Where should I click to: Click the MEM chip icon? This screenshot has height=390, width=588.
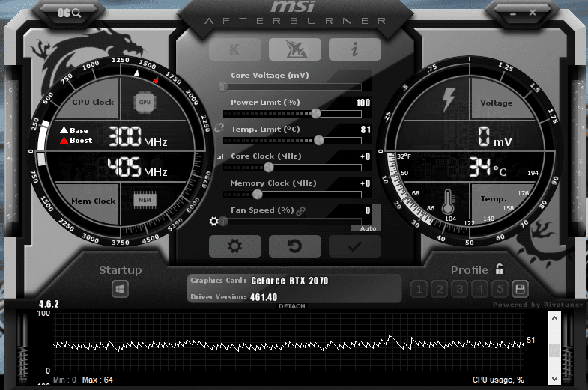click(x=145, y=200)
